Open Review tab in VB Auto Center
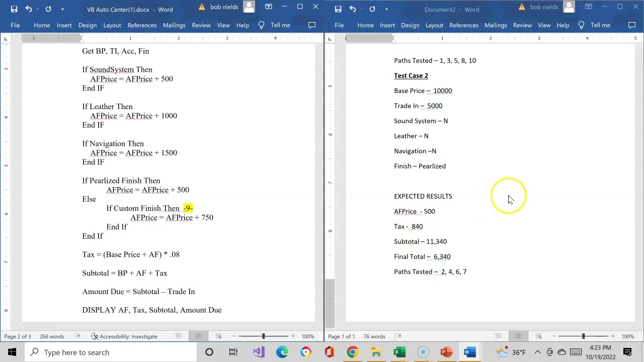The image size is (644, 362). (x=201, y=25)
